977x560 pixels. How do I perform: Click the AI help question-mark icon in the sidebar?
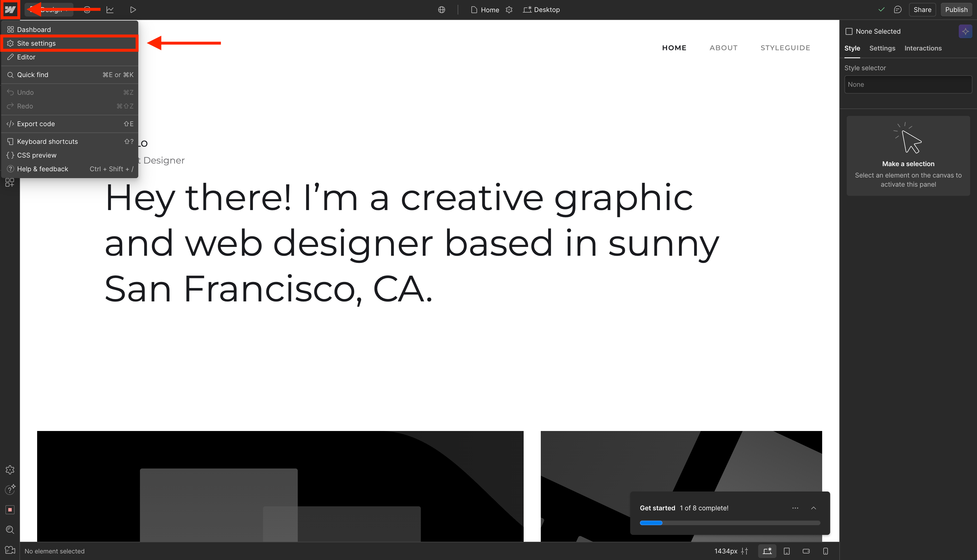(10, 490)
